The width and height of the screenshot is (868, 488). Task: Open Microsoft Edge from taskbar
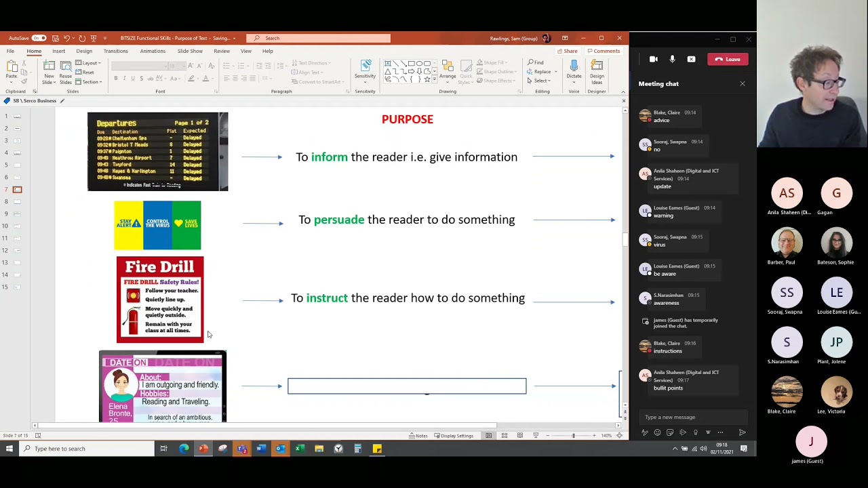pos(184,449)
